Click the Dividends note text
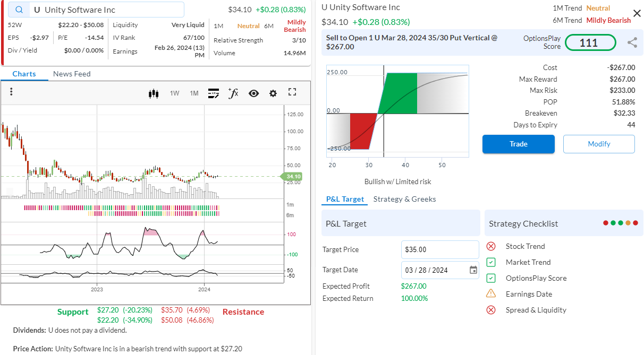The image size is (644, 355). 70,330
